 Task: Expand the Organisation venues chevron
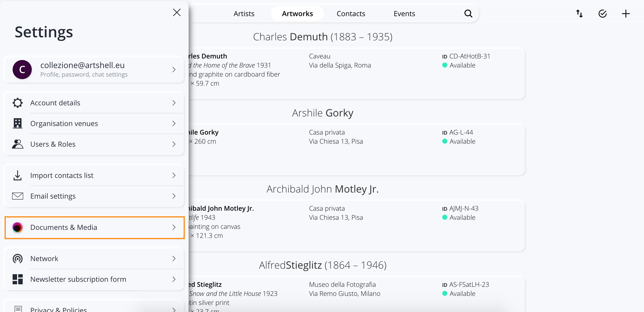[x=174, y=123]
